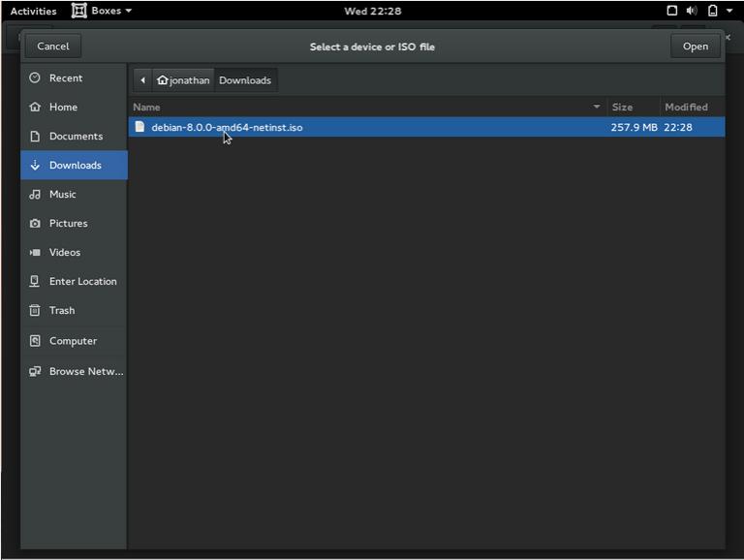Viewport: 744px width, 560px height.
Task: Click the debian ISO file icon
Action: [139, 127]
